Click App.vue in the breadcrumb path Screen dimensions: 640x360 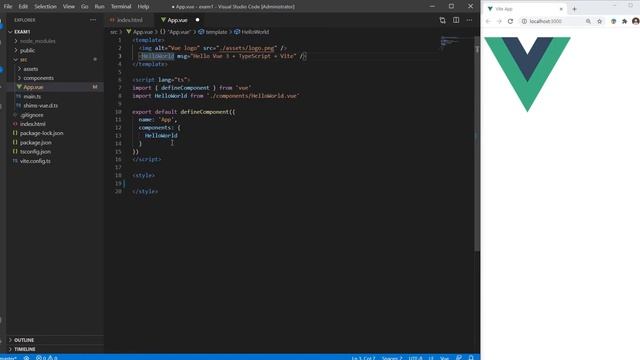pos(140,32)
